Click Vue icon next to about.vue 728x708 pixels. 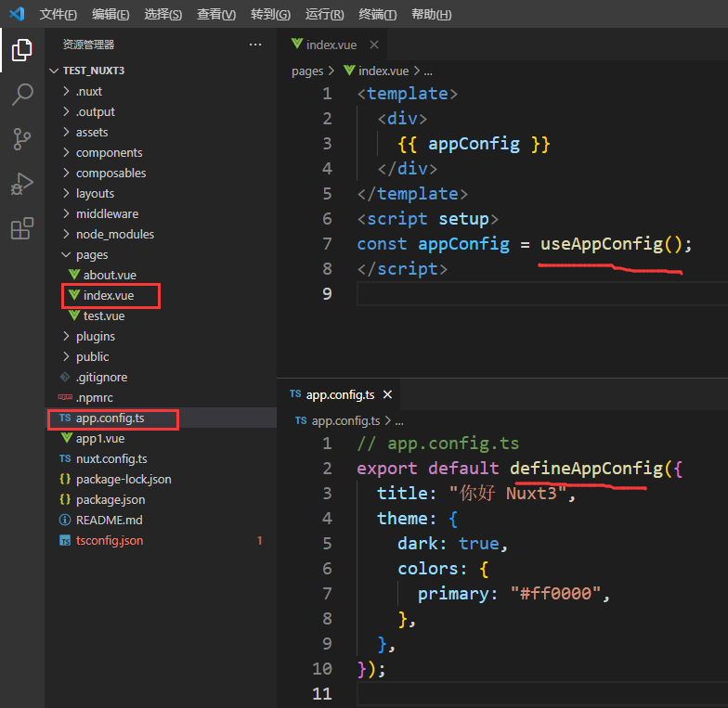(74, 275)
